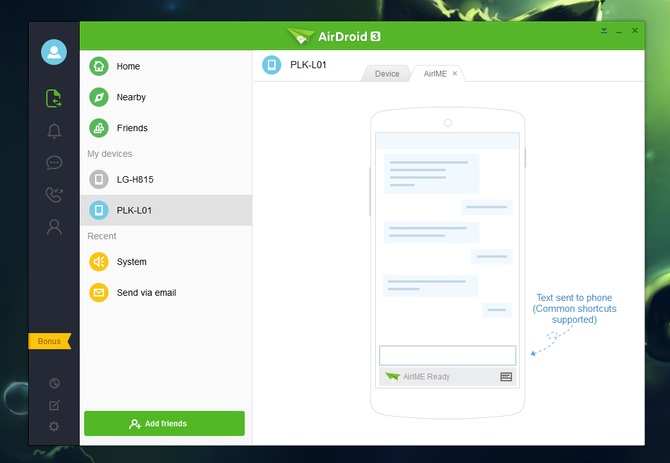Click the 'Recent' section label
This screenshot has width=670, height=463.
(102, 236)
